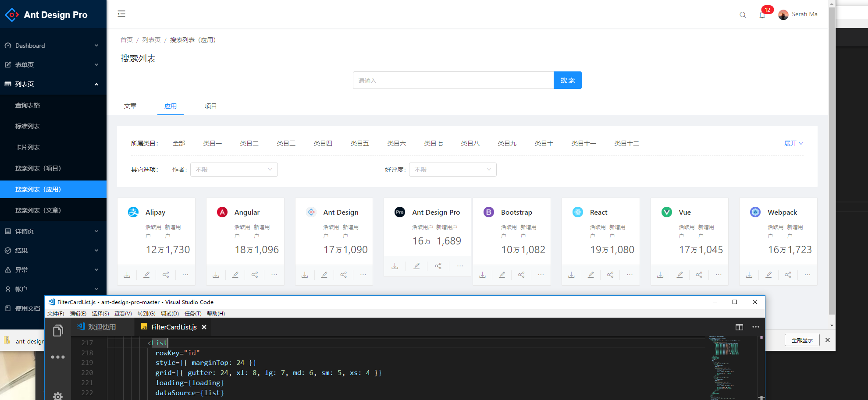
Task: Click the Serati Ma user avatar
Action: click(x=783, y=15)
